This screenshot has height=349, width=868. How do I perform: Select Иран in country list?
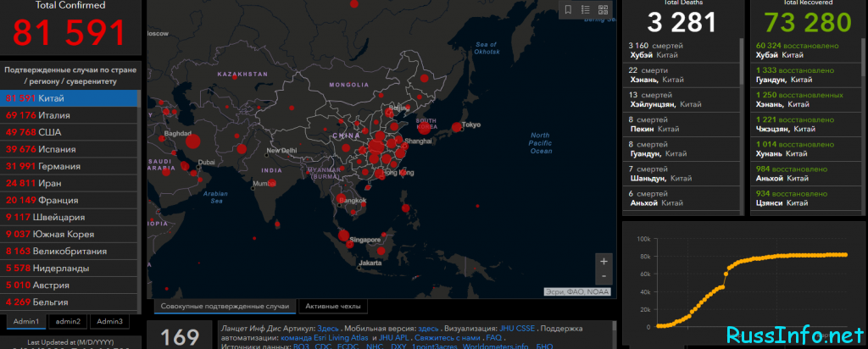[x=69, y=183]
